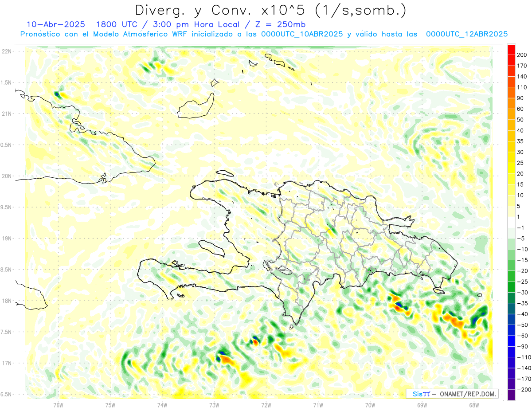The image size is (532, 411).
Task: Click the '74W' longitude label
Action: [162, 405]
